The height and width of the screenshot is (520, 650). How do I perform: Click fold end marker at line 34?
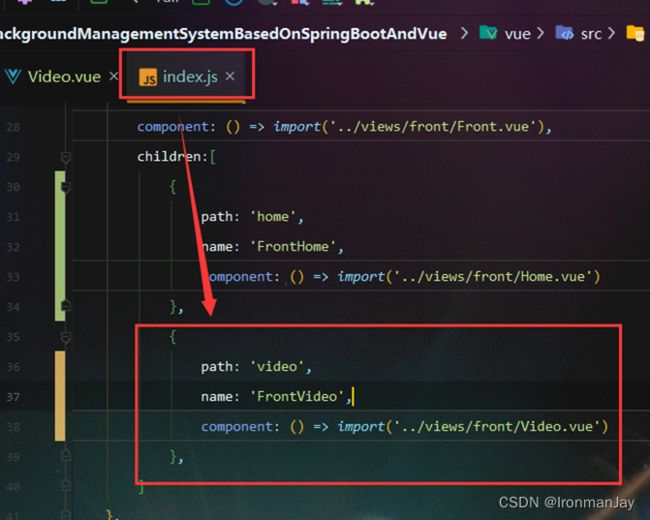click(65, 306)
